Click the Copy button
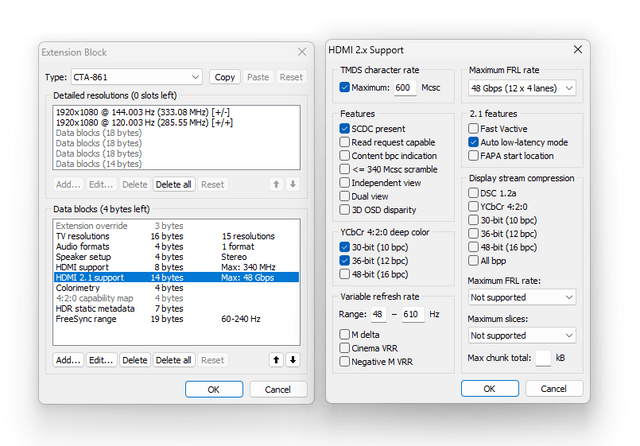 pos(224,77)
